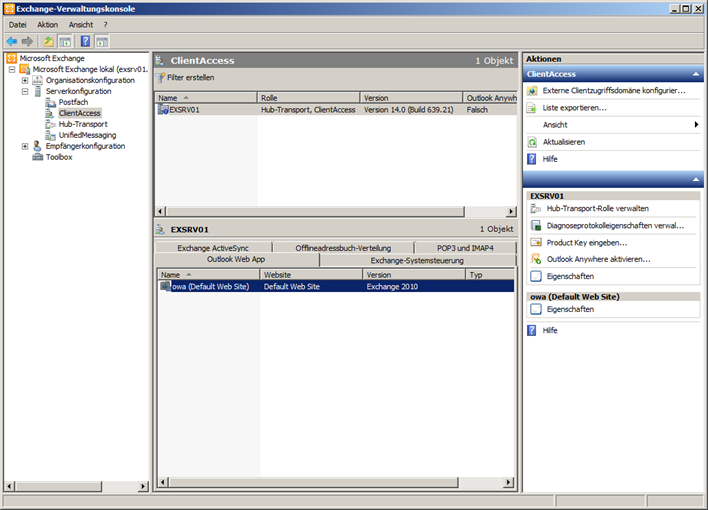The height and width of the screenshot is (510, 708).
Task: Click 'Version 14.0 (Build 639.21)' cell
Action: (408, 110)
